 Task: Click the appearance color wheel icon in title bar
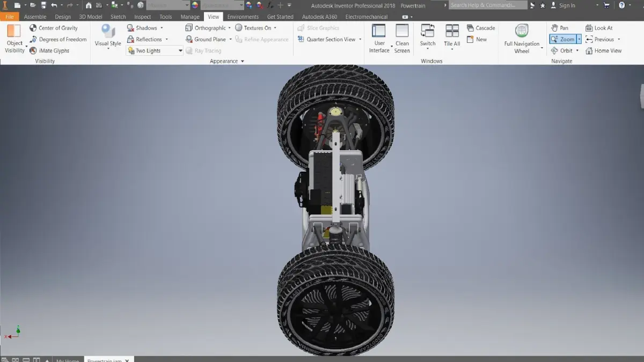(195, 5)
